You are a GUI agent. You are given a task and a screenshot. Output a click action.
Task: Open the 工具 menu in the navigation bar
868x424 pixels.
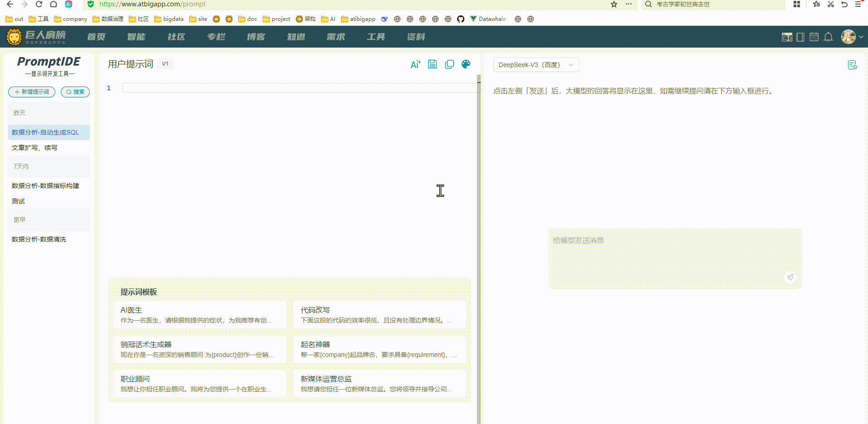click(375, 37)
